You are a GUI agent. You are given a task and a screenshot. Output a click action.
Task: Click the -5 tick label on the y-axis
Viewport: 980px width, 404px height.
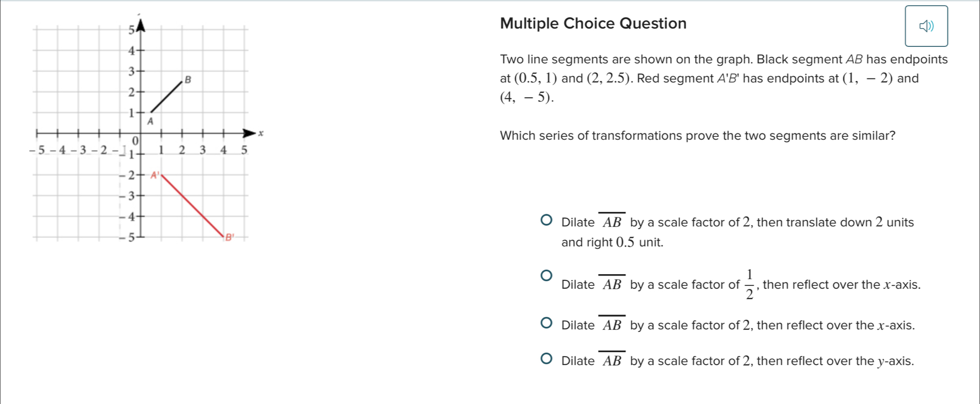point(127,238)
